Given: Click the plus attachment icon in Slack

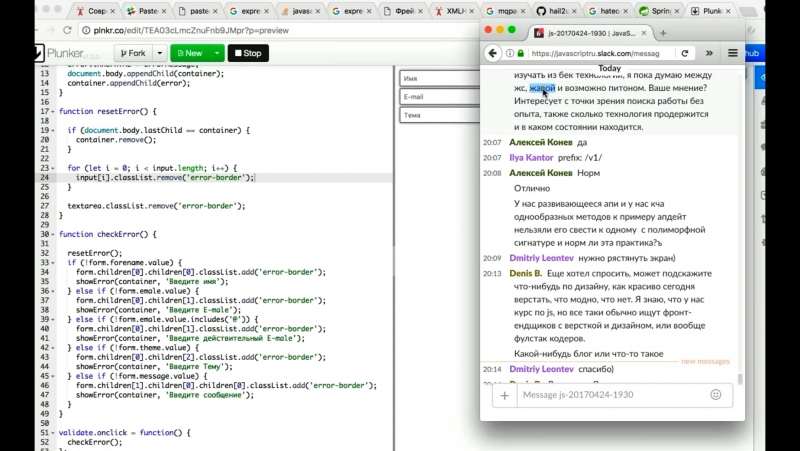Looking at the screenshot, I should pos(504,395).
